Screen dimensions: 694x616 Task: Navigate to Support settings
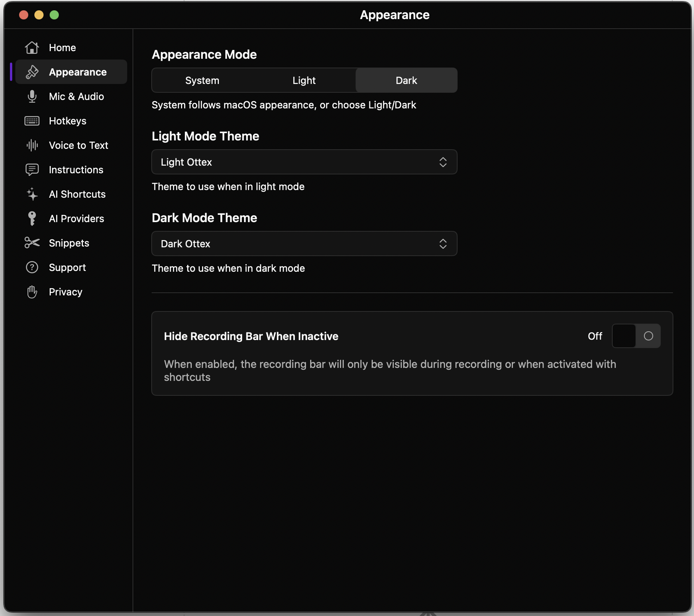67,267
